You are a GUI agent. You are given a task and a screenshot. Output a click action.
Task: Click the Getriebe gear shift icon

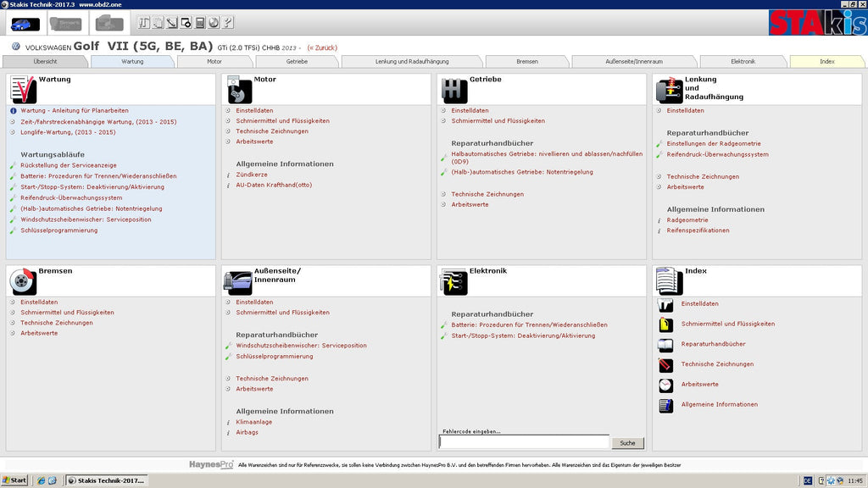[x=454, y=91]
